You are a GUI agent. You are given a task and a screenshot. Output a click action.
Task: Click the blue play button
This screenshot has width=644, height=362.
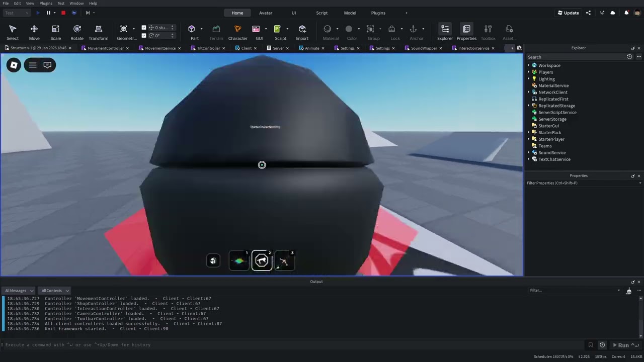pos(38,13)
